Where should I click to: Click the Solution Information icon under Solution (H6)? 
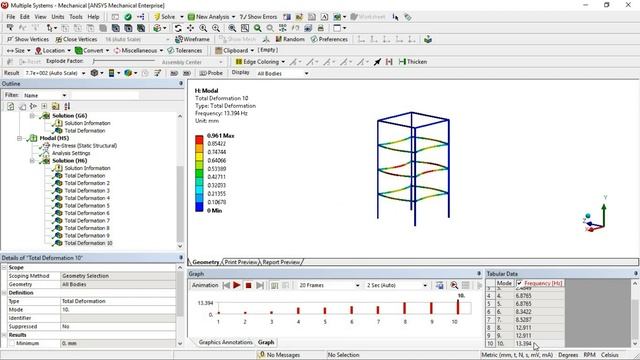coord(59,168)
